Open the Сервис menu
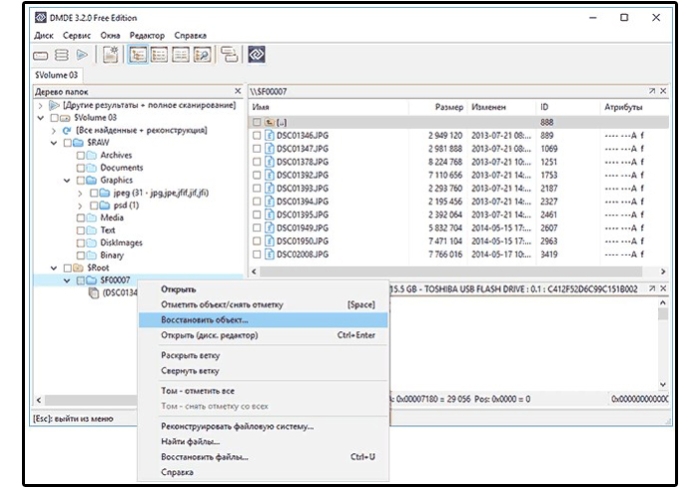This screenshot has height=487, width=699. coord(77,35)
